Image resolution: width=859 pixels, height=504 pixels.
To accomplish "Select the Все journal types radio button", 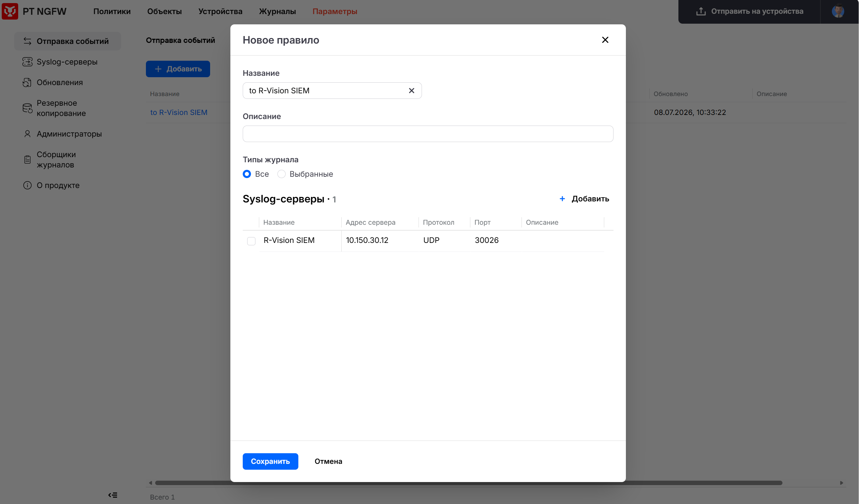I will [x=247, y=174].
